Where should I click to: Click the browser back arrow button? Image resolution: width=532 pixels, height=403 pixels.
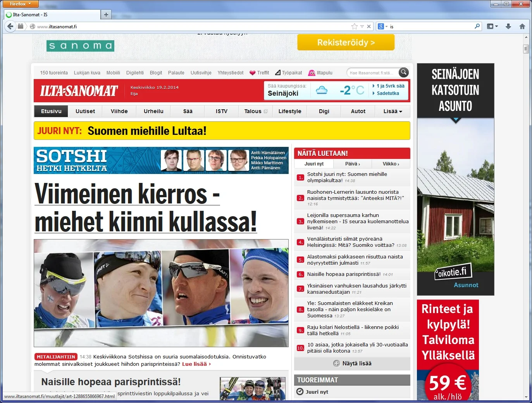pyautogui.click(x=10, y=26)
